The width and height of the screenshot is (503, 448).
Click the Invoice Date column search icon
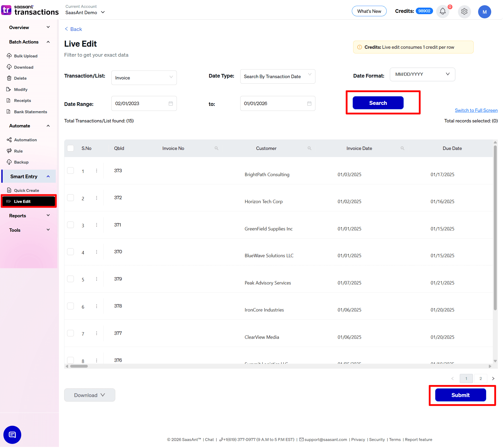point(402,148)
